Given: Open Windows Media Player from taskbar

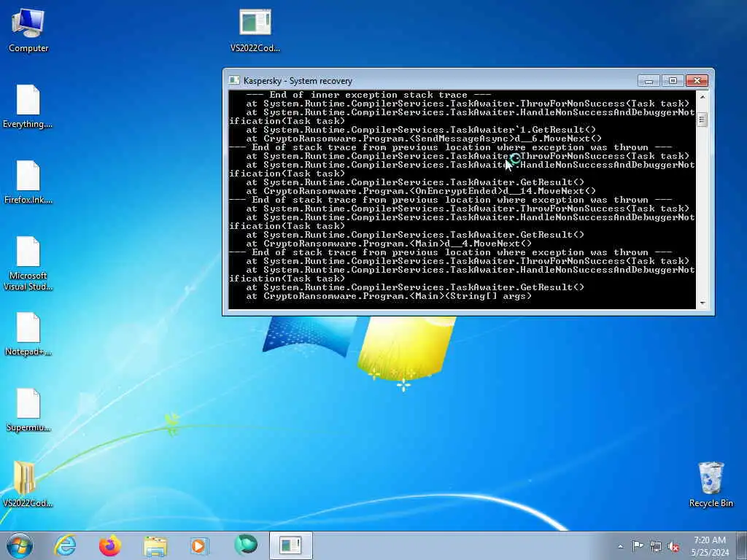Looking at the screenshot, I should point(200,545).
